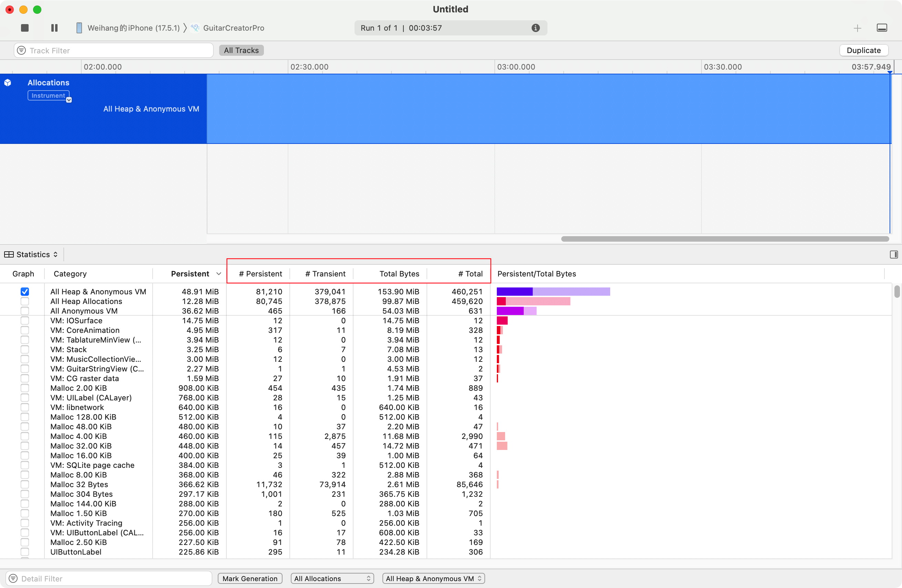
Task: Add an instrument with the plus button
Action: [857, 28]
